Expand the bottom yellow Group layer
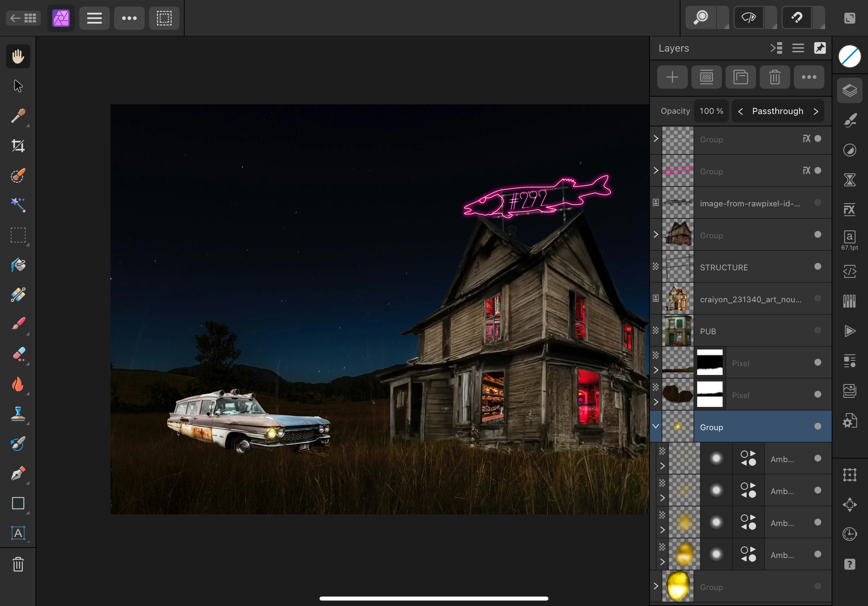The width and height of the screenshot is (868, 606). [656, 586]
